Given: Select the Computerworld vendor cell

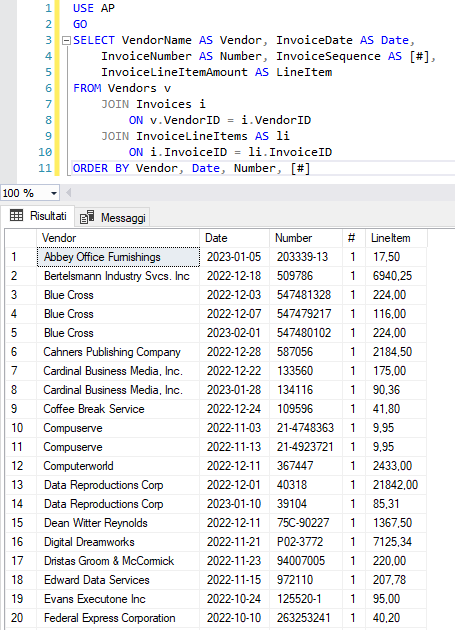Looking at the screenshot, I should [x=118, y=466].
